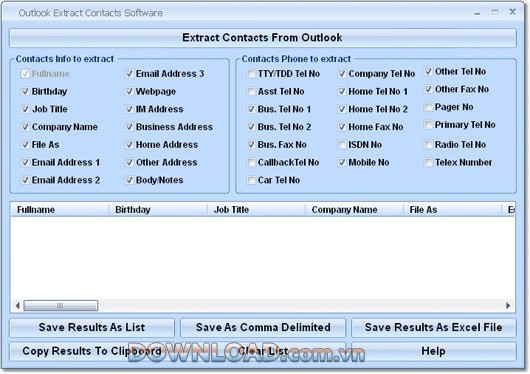Uncheck the Mobile No checkbox
The image size is (530, 374).
[342, 162]
